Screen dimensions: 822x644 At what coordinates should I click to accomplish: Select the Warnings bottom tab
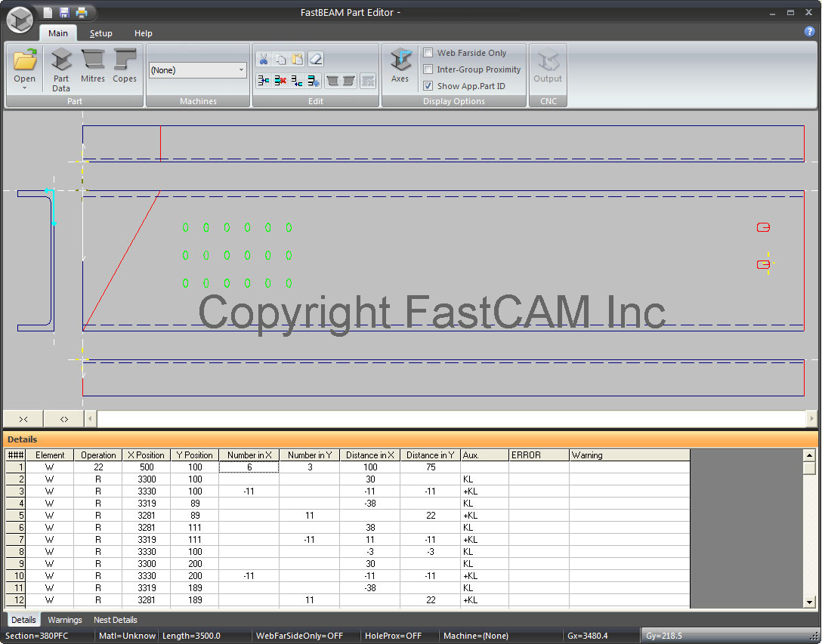[x=65, y=619]
